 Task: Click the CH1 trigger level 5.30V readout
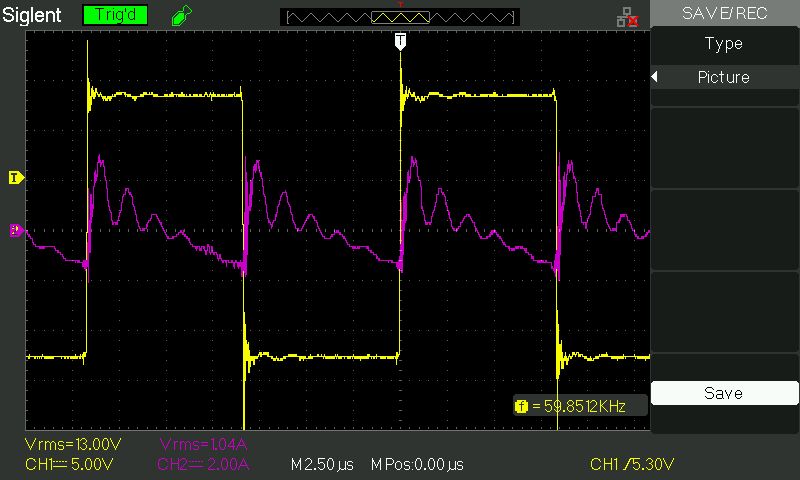pos(632,464)
